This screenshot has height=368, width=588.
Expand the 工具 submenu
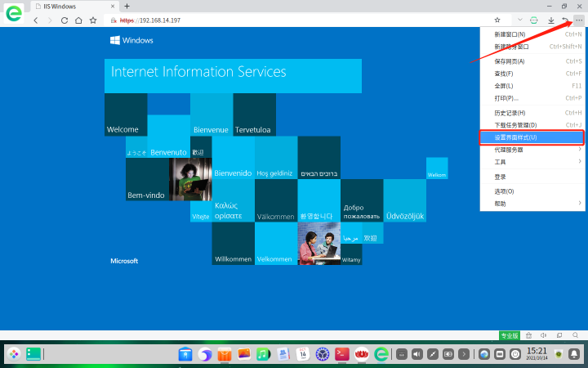tap(532, 162)
